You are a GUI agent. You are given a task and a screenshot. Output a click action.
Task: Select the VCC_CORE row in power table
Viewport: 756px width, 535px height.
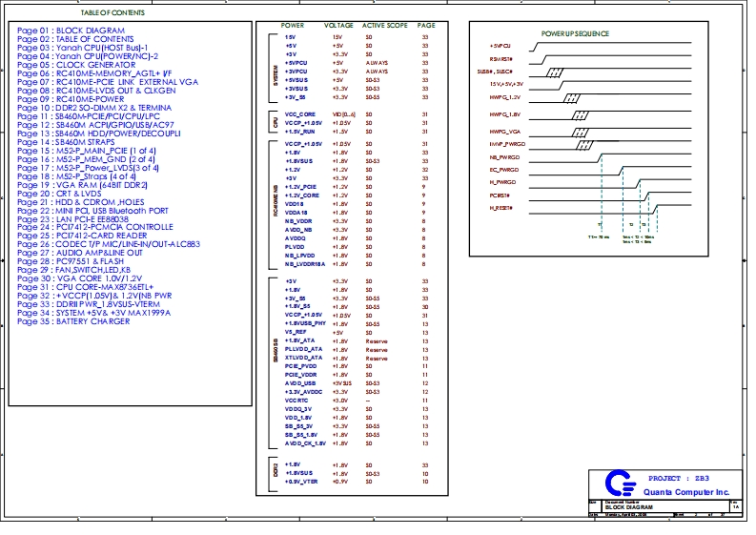[300, 114]
